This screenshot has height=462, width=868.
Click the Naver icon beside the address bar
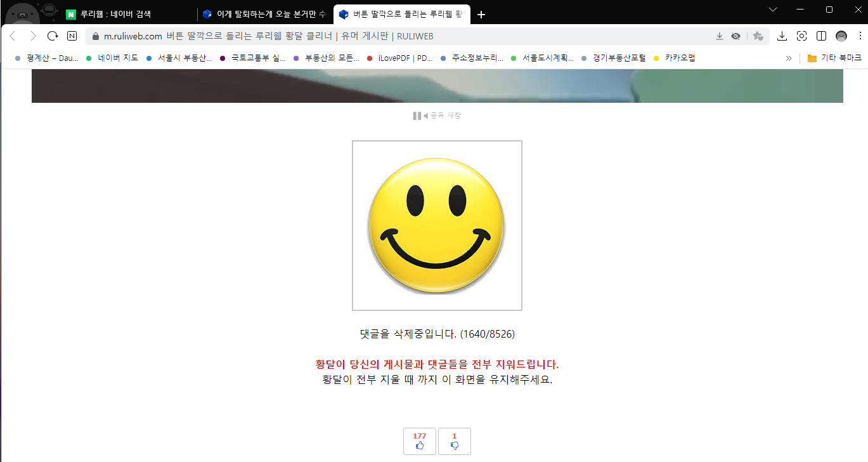click(x=72, y=36)
